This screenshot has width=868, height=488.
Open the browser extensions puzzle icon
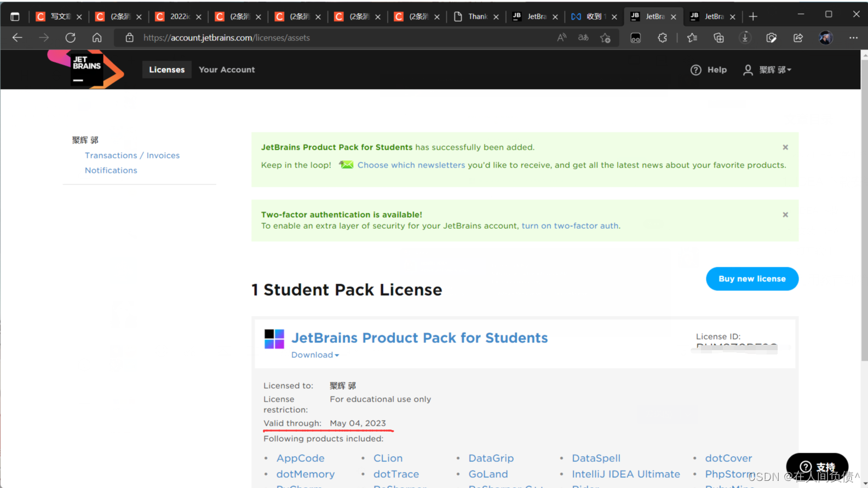662,38
